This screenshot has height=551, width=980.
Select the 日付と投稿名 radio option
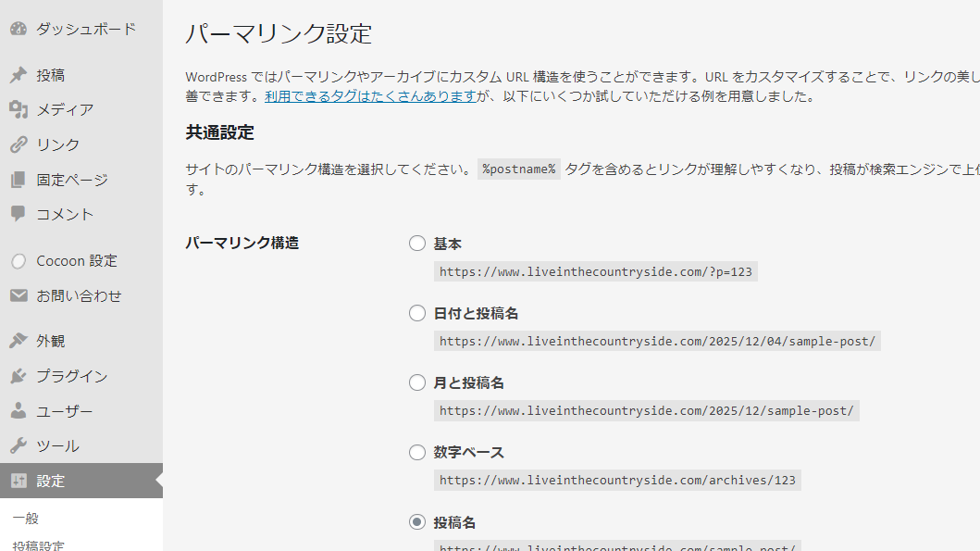(x=417, y=313)
